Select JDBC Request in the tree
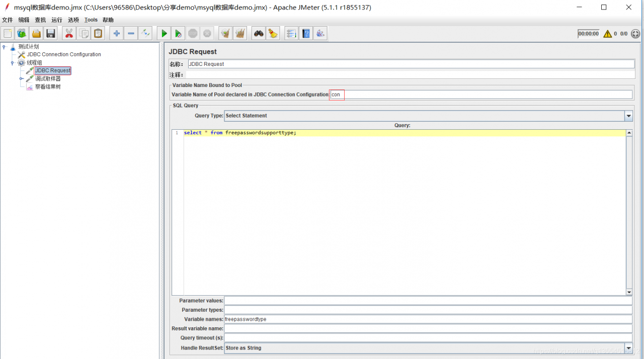The width and height of the screenshot is (644, 359). pyautogui.click(x=53, y=70)
